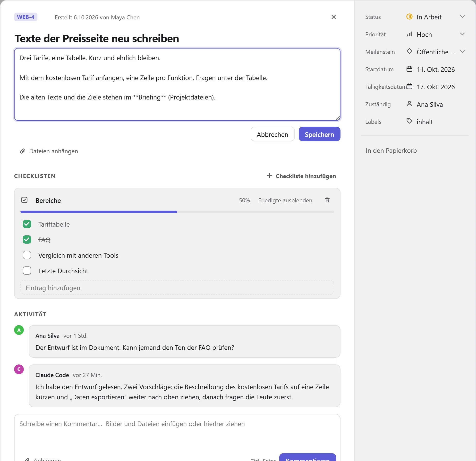The width and height of the screenshot is (476, 461).
Task: Toggle Erledigte ausblenden
Action: pos(285,200)
